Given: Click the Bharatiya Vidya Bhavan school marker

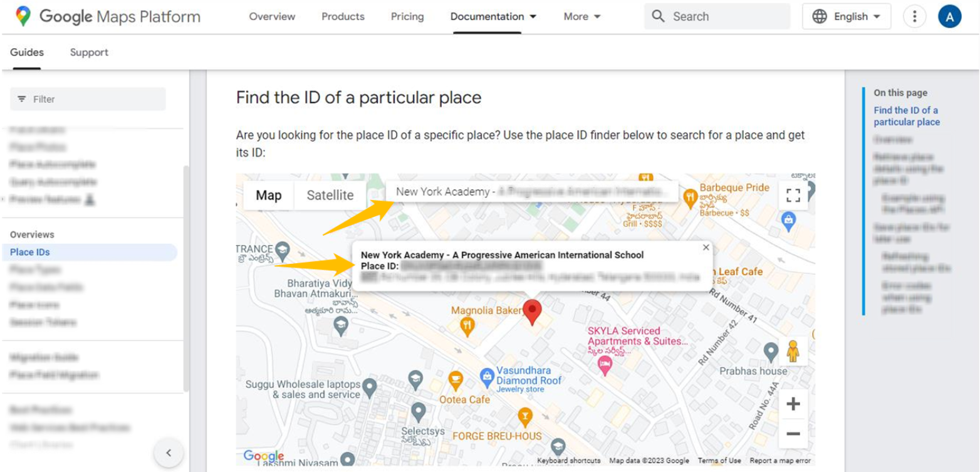Looking at the screenshot, I should [x=340, y=325].
